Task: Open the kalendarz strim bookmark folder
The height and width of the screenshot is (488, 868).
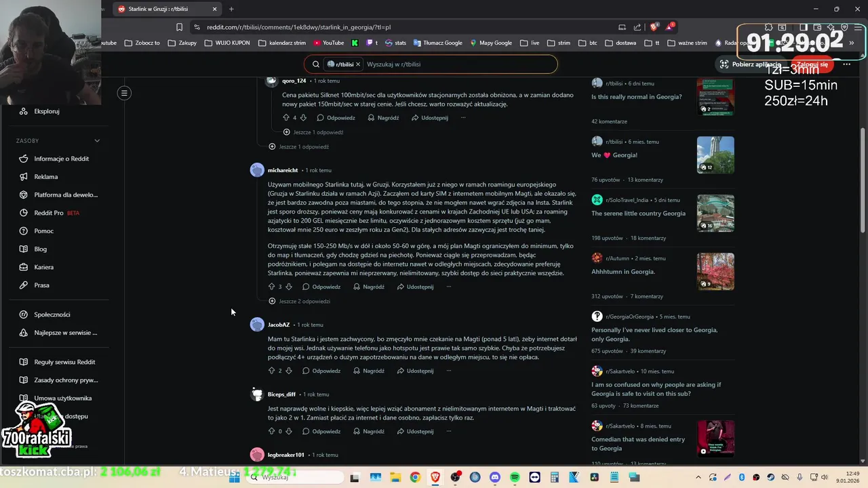Action: [282, 43]
